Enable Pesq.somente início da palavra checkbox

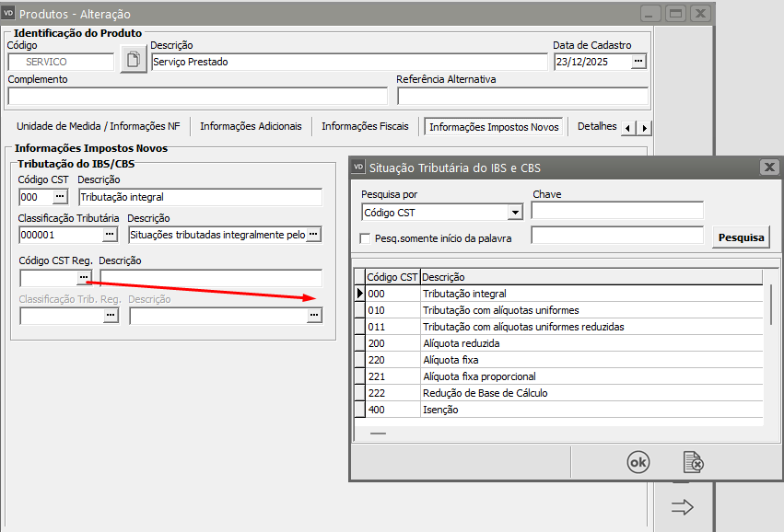(x=366, y=238)
